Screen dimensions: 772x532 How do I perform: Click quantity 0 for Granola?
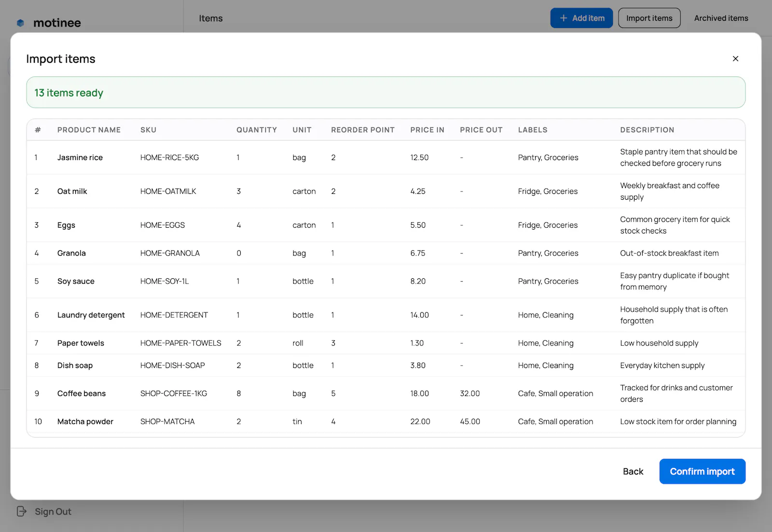tap(238, 253)
